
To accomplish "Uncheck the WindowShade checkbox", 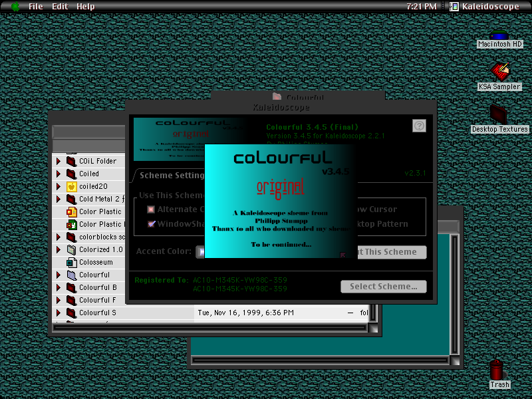I will pyautogui.click(x=151, y=224).
